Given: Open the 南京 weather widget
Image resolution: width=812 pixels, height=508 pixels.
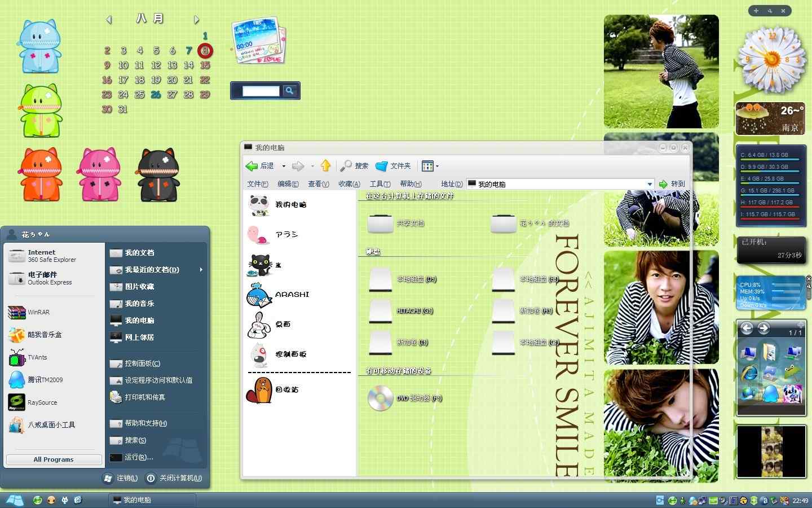Looking at the screenshot, I should point(771,118).
